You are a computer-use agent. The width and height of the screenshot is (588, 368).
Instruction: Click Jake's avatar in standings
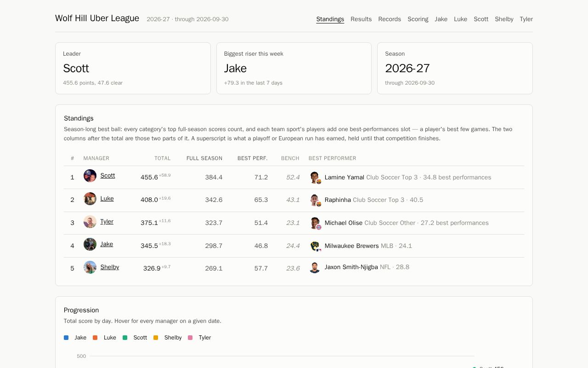90,244
